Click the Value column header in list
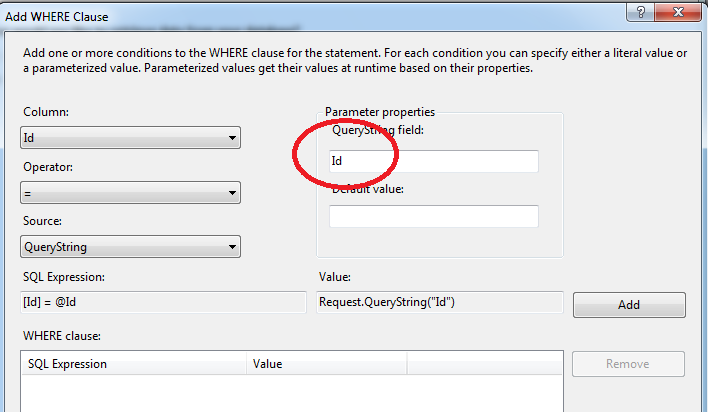Viewport: 708px width, 412px height. [325, 364]
